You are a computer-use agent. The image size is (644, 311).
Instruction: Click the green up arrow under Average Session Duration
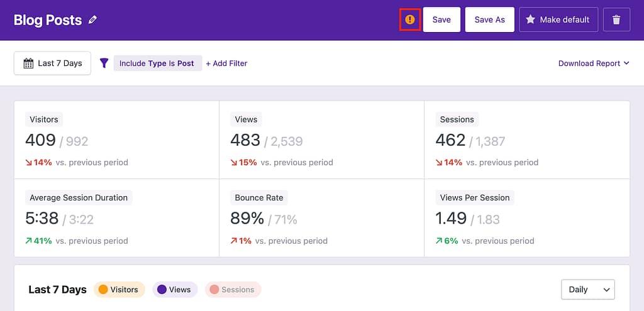[x=29, y=241]
